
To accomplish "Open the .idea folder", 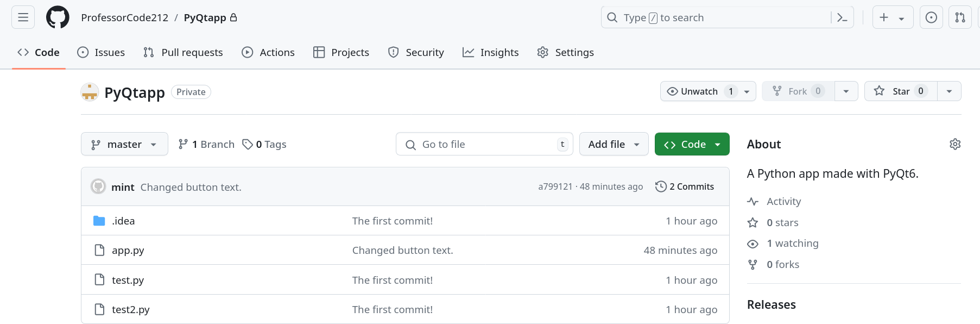I will 123,221.
